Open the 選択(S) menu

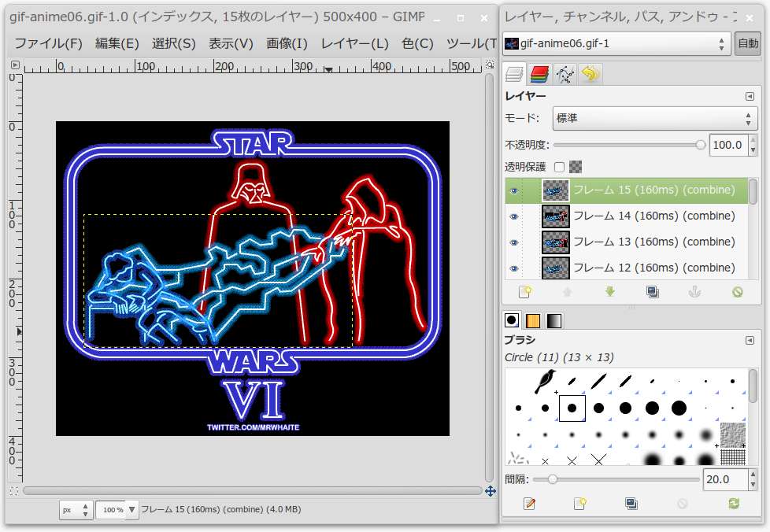click(173, 44)
